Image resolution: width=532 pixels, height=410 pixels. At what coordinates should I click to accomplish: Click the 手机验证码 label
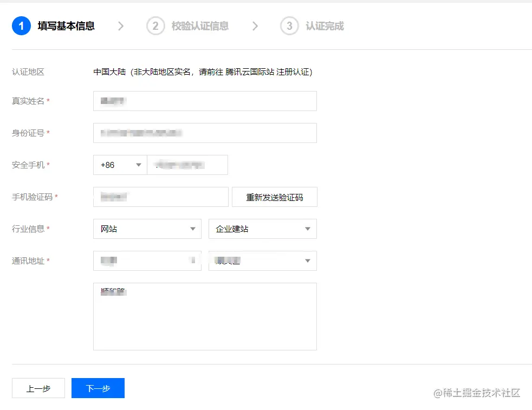click(32, 197)
